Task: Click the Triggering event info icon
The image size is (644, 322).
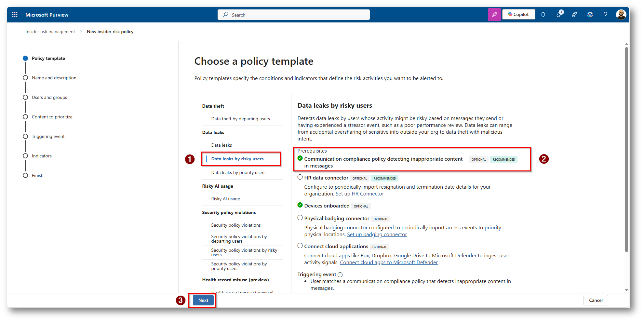Action: point(340,275)
